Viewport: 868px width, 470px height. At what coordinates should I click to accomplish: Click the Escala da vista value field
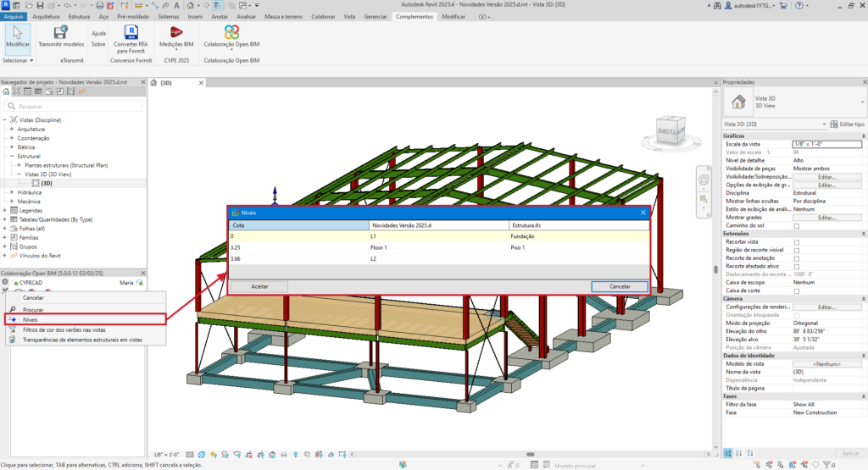(826, 144)
